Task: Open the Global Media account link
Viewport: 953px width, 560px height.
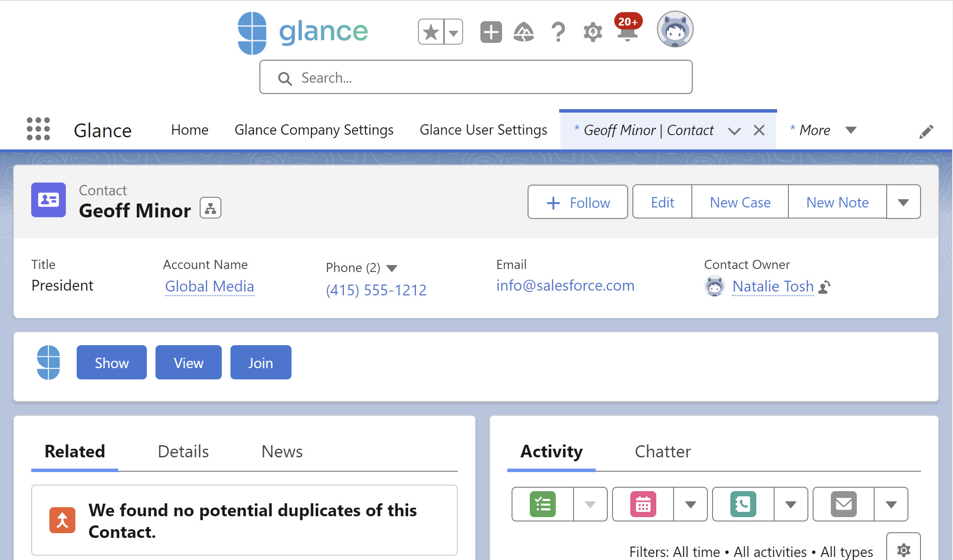Action: pyautogui.click(x=210, y=286)
